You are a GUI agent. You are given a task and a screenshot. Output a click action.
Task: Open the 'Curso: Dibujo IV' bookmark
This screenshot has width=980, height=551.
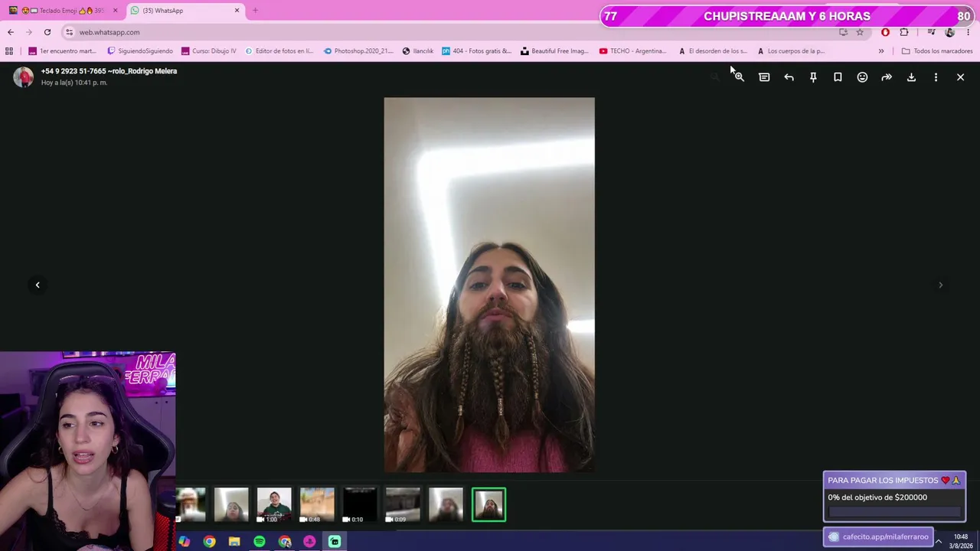209,51
